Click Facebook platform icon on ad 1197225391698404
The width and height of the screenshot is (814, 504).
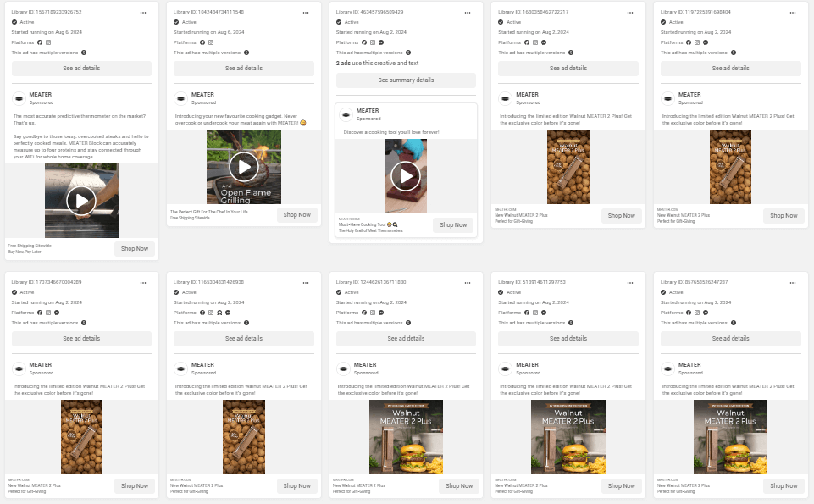(689, 42)
